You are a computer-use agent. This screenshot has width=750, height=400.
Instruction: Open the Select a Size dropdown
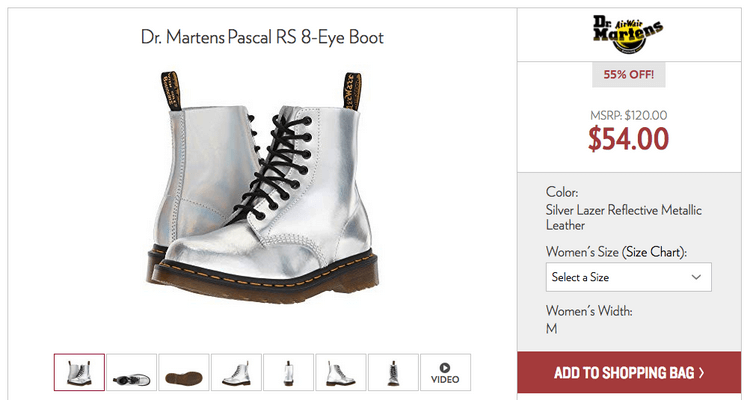[x=629, y=277]
